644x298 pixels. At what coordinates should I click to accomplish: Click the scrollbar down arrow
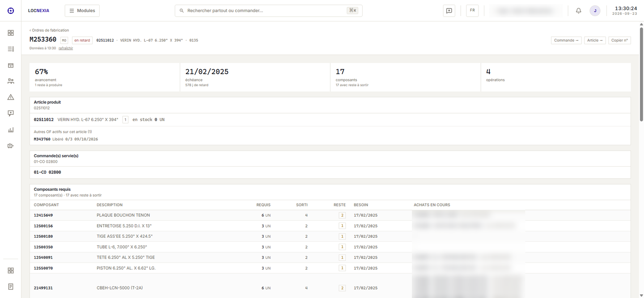tap(641, 294)
